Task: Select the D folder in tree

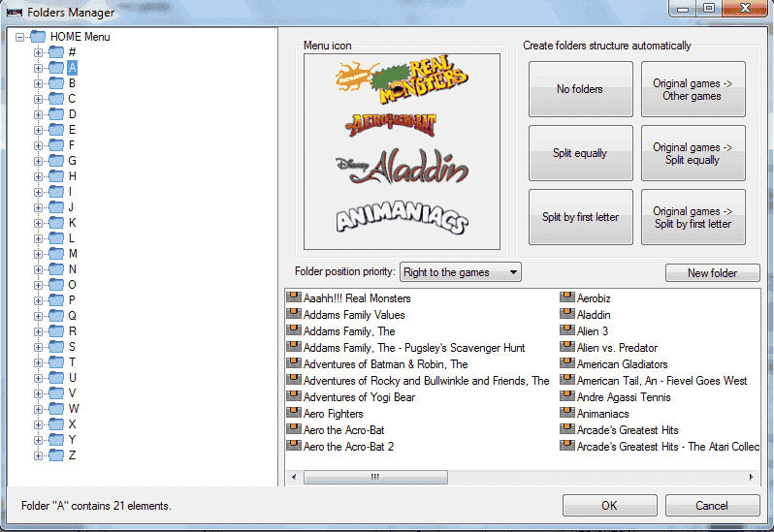Action: point(72,114)
